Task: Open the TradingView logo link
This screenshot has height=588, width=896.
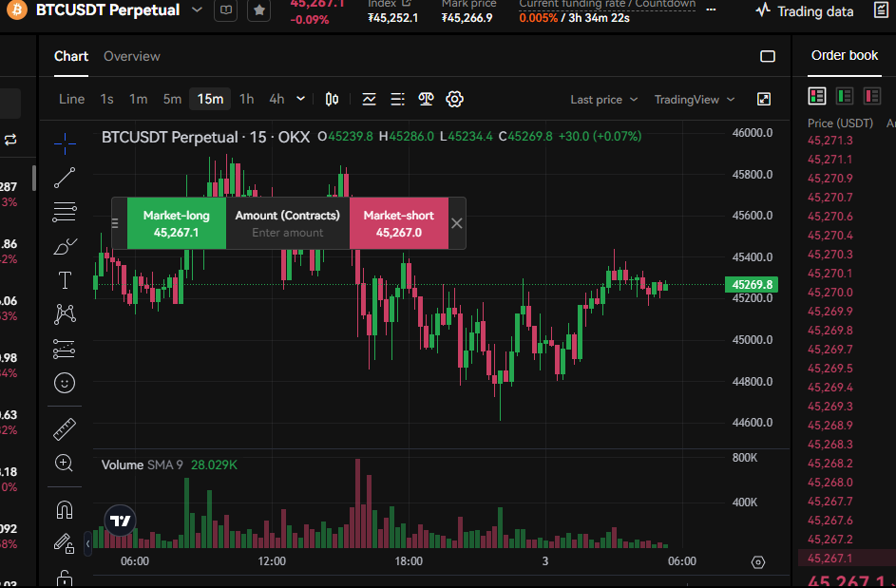Action: (x=121, y=521)
